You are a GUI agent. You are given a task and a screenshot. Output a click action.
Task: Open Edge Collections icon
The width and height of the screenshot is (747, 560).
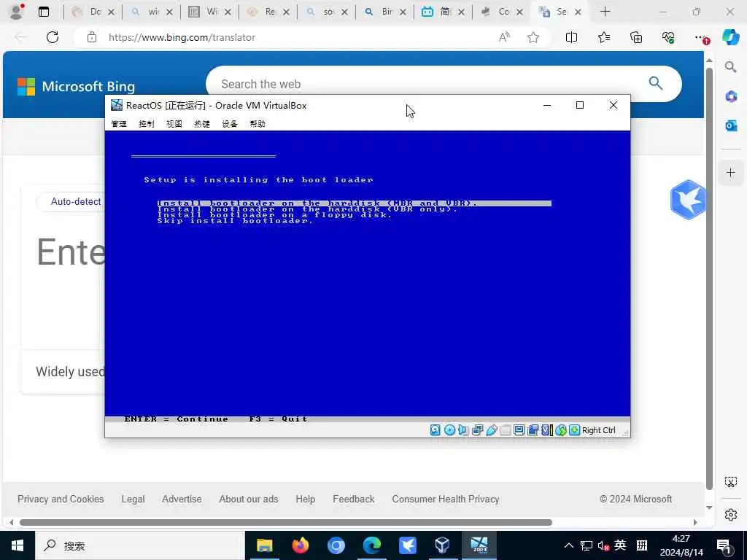[x=636, y=37]
